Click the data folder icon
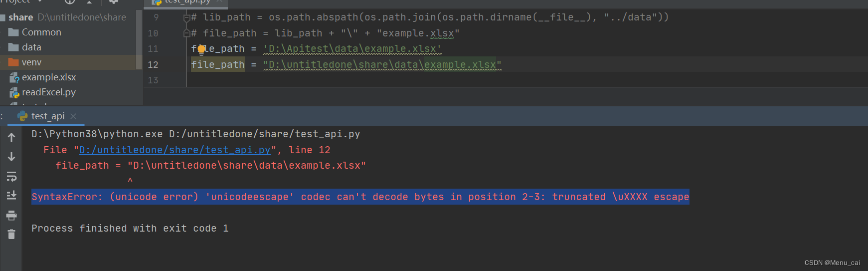Image resolution: width=868 pixels, height=271 pixels. tap(13, 47)
